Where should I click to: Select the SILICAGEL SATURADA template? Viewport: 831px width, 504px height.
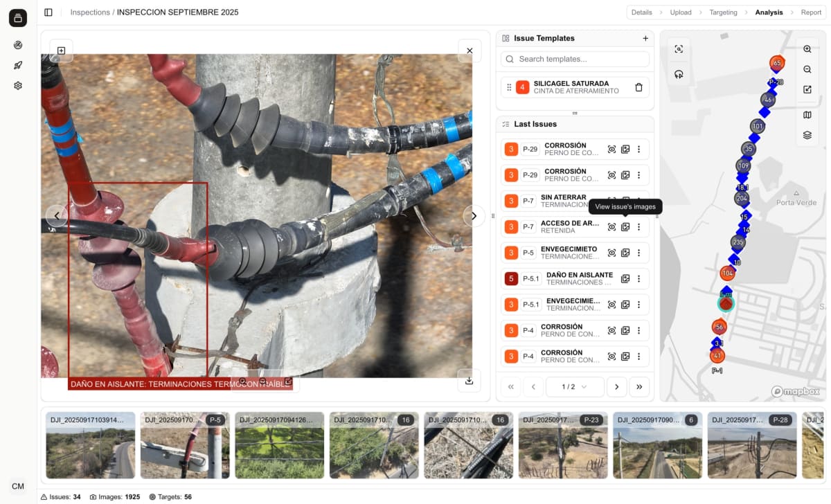coord(575,87)
